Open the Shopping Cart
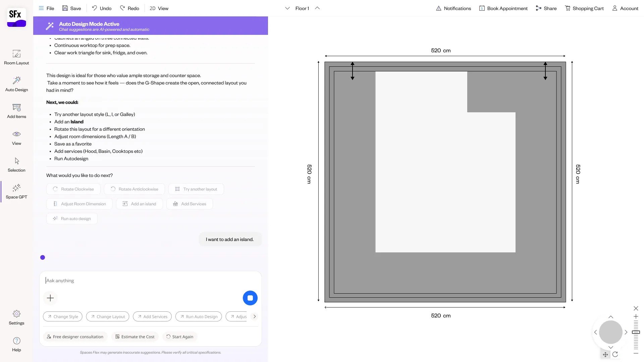The height and width of the screenshot is (362, 644). point(584,8)
